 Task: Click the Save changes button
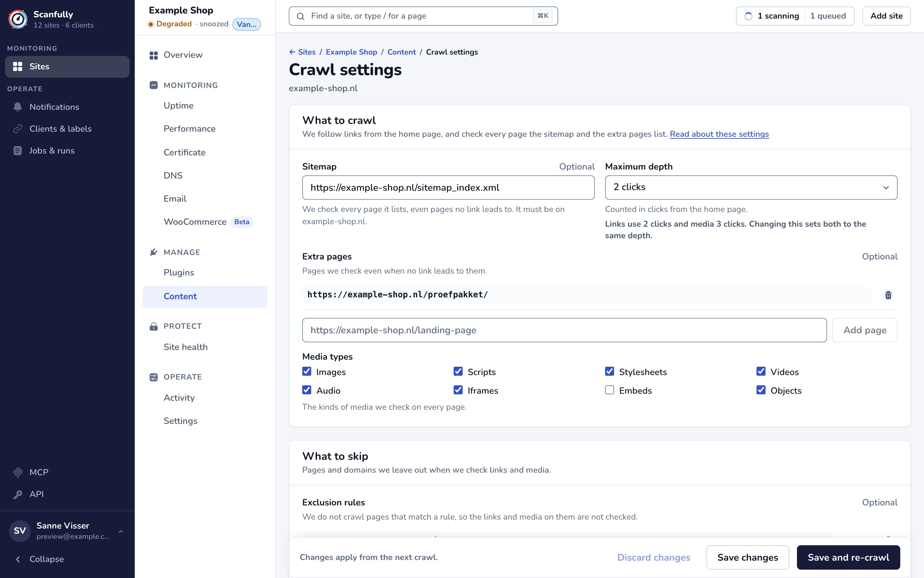748,557
